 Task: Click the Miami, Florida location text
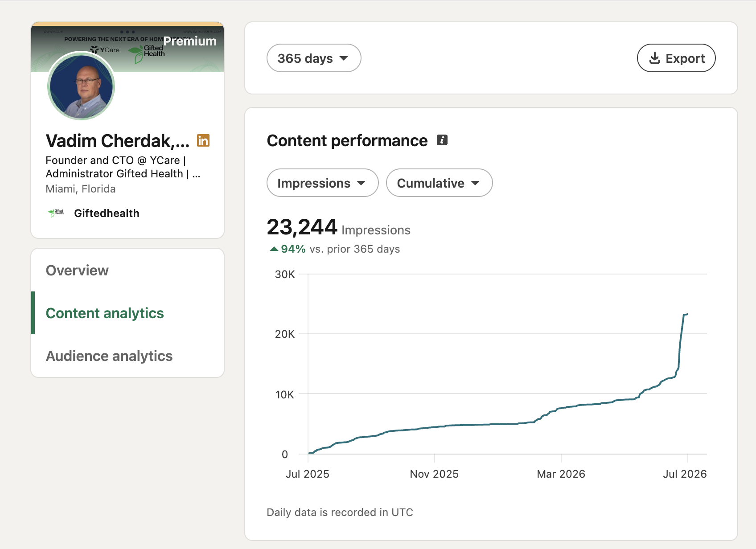coord(81,188)
